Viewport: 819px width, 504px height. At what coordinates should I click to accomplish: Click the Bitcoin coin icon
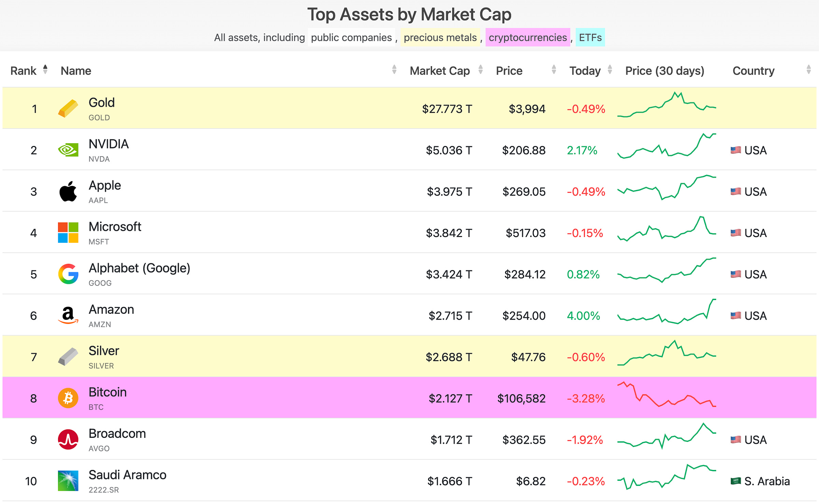tap(68, 398)
